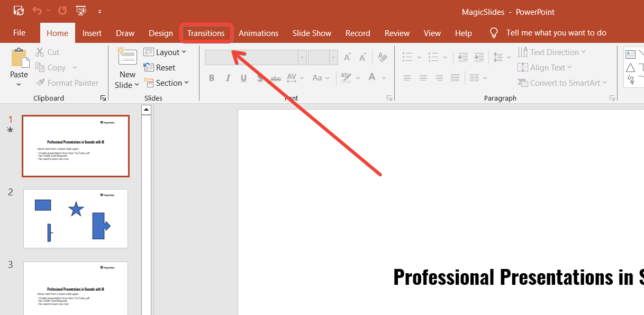Click the text highlight color button
644x315 pixels.
[x=346, y=78]
